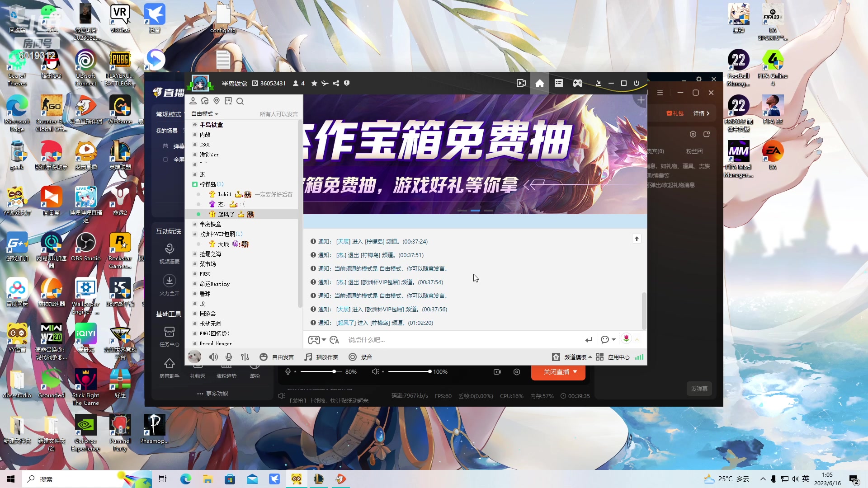This screenshot has height=488, width=868.
Task: Open 任务中心 in the streaming sidebar
Action: click(x=170, y=337)
